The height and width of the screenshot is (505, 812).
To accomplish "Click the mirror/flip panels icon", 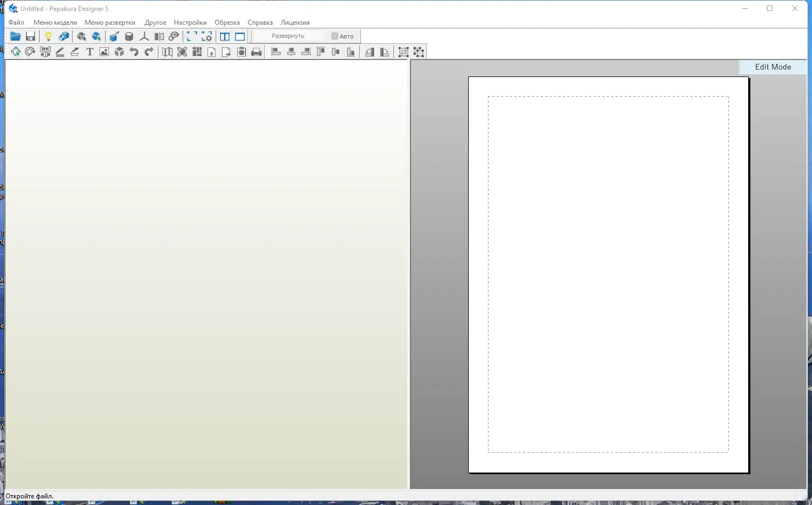I will coord(159,36).
